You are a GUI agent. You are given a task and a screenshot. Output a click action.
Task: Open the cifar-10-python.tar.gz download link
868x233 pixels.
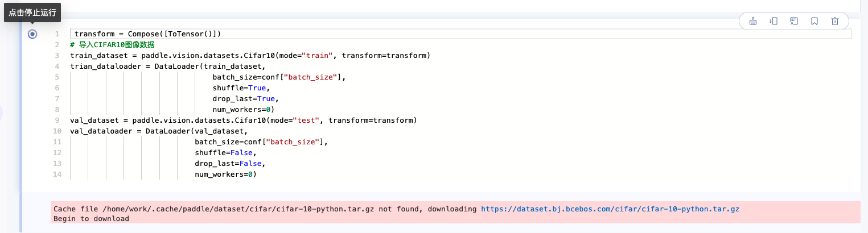click(x=610, y=209)
